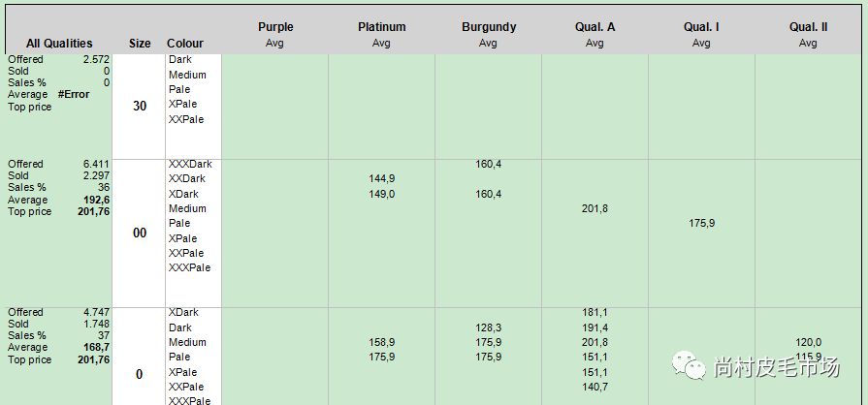Viewport: 868px width, 405px height.
Task: Click the 175,9 Qual. I value
Action: point(701,223)
